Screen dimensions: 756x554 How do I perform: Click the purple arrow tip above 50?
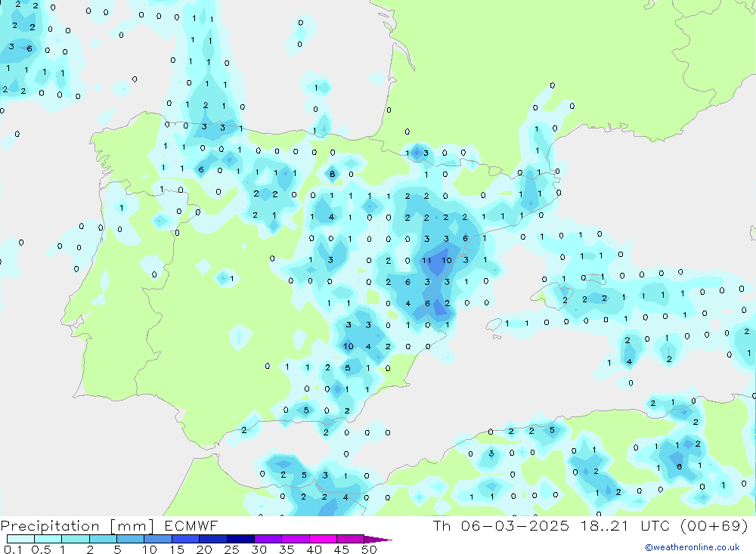coord(378,540)
